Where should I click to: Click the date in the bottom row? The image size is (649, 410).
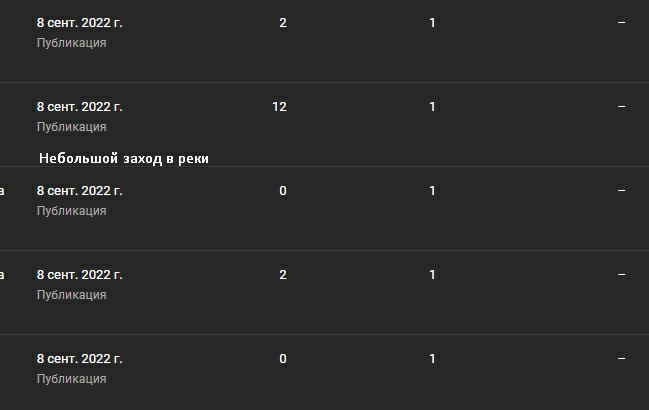pos(79,358)
